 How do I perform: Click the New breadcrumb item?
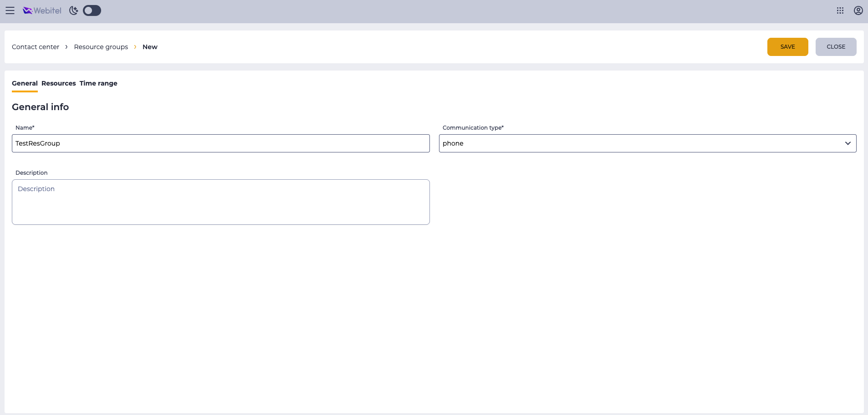tap(150, 47)
